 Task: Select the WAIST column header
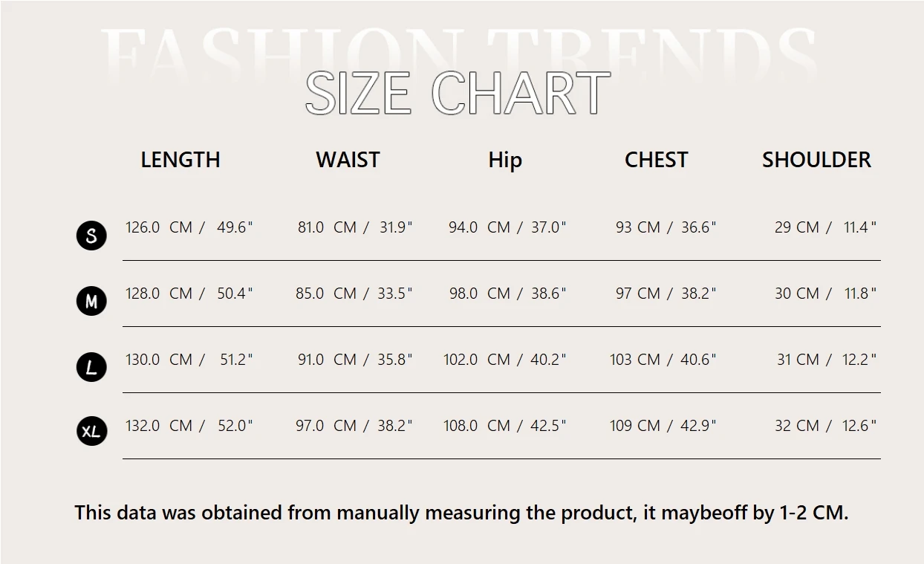point(348,160)
